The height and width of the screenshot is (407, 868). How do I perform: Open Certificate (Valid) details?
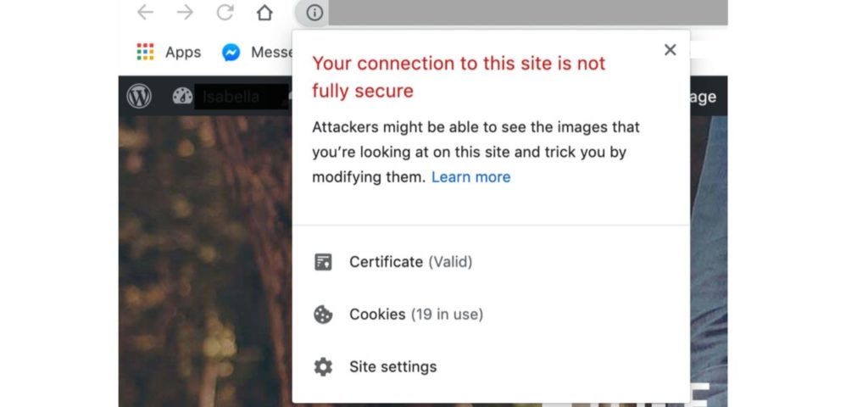point(411,262)
